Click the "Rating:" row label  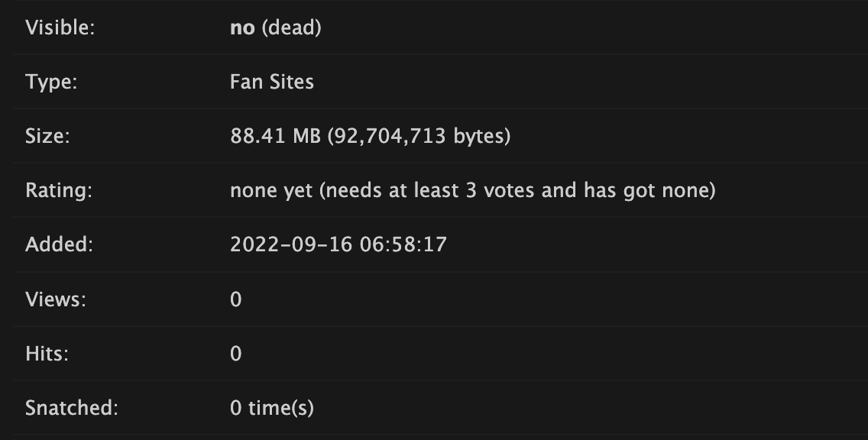pyautogui.click(x=59, y=190)
